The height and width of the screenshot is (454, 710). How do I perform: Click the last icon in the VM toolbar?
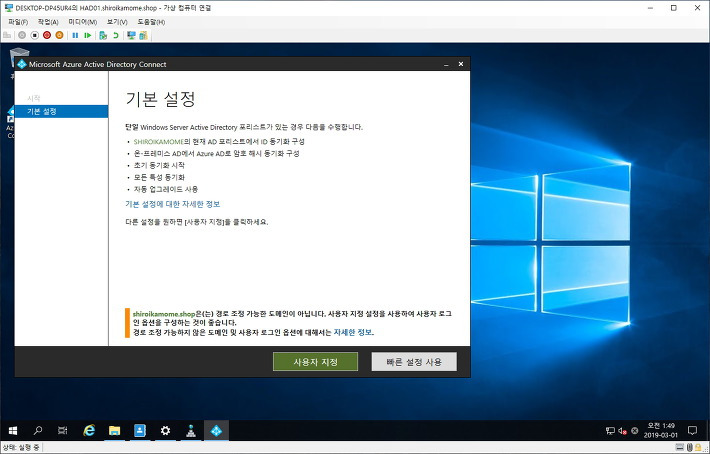(144, 35)
